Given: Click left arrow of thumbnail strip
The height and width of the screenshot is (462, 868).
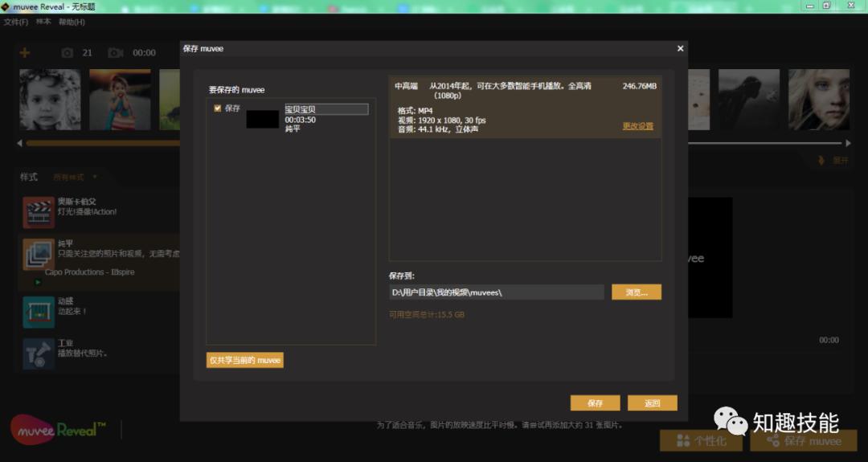Looking at the screenshot, I should [20, 143].
